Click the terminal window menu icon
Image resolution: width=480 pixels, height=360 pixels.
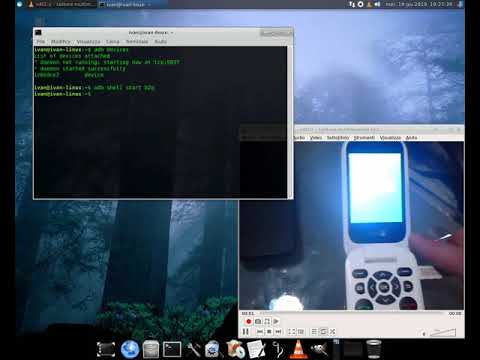tap(38, 32)
